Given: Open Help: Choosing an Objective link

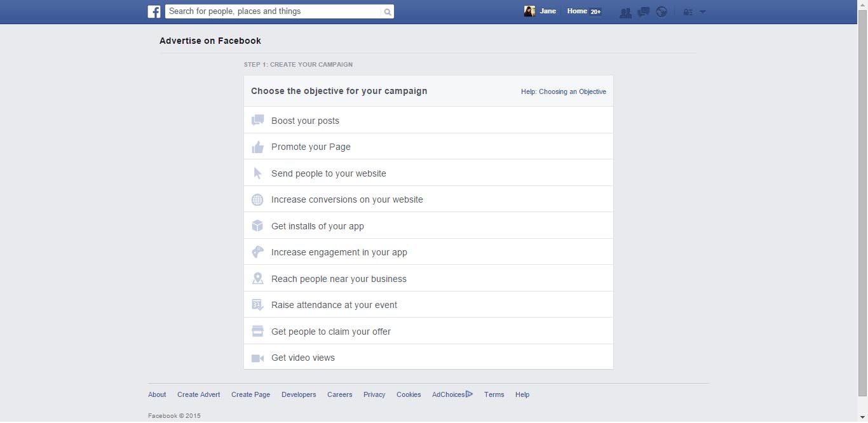Looking at the screenshot, I should coord(564,91).
